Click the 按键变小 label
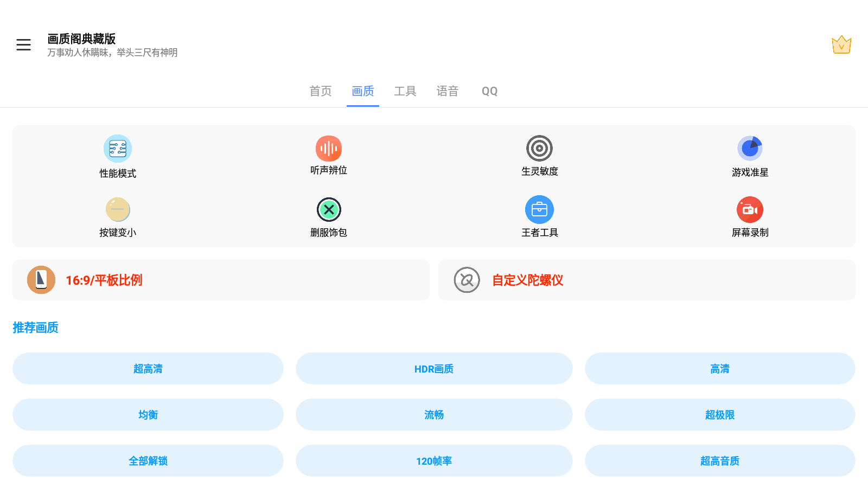The image size is (868, 488). pyautogui.click(x=118, y=233)
